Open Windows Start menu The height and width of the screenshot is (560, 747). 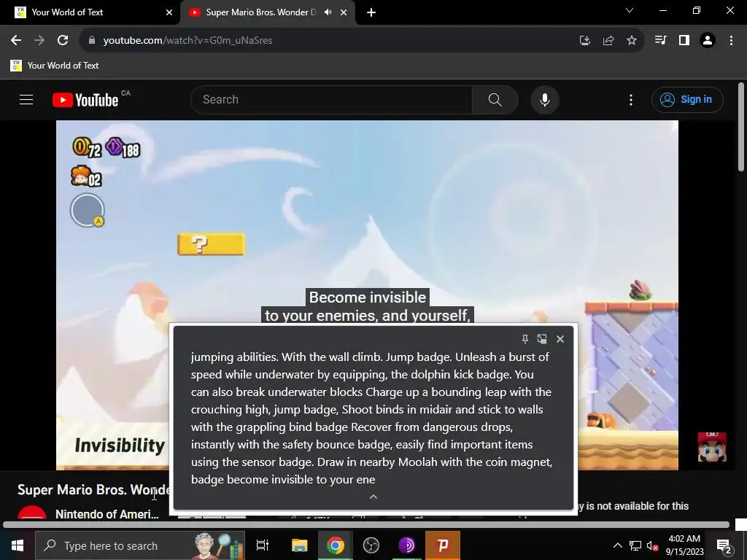point(18,545)
